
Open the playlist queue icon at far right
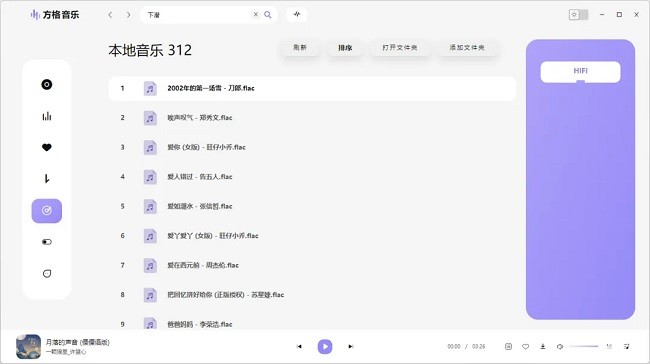[x=626, y=346]
